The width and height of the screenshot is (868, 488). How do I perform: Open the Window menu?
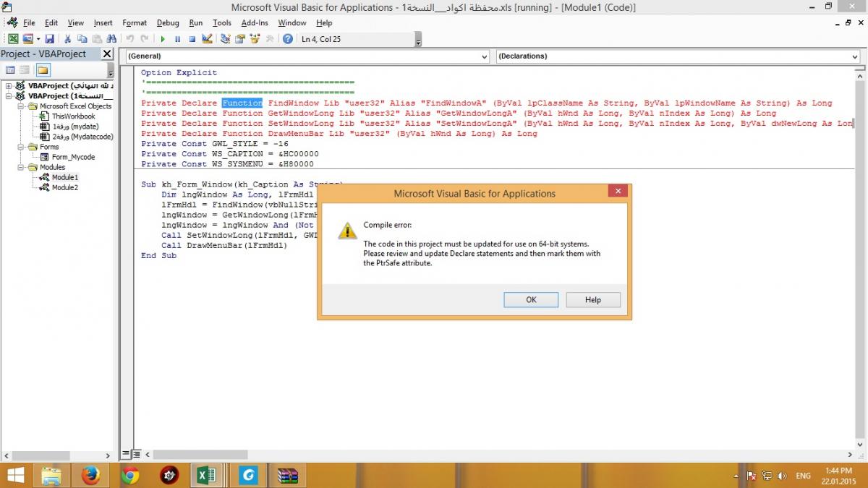292,23
